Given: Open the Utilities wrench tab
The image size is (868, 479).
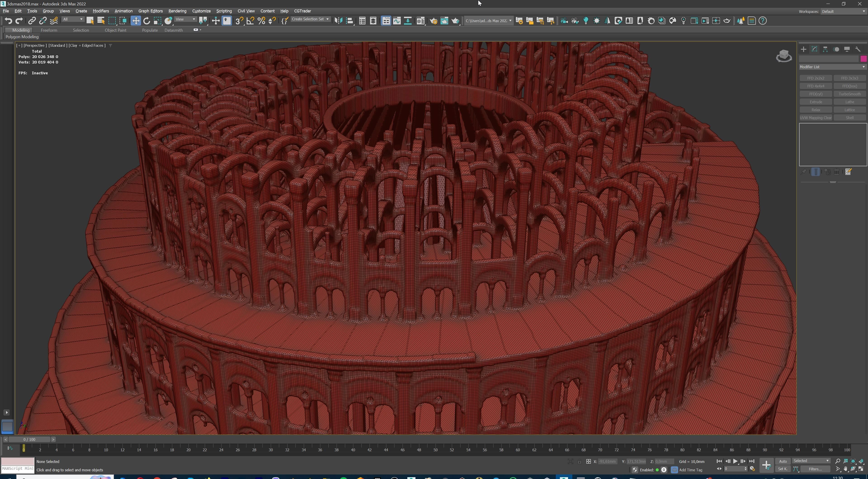Looking at the screenshot, I should pyautogui.click(x=858, y=49).
